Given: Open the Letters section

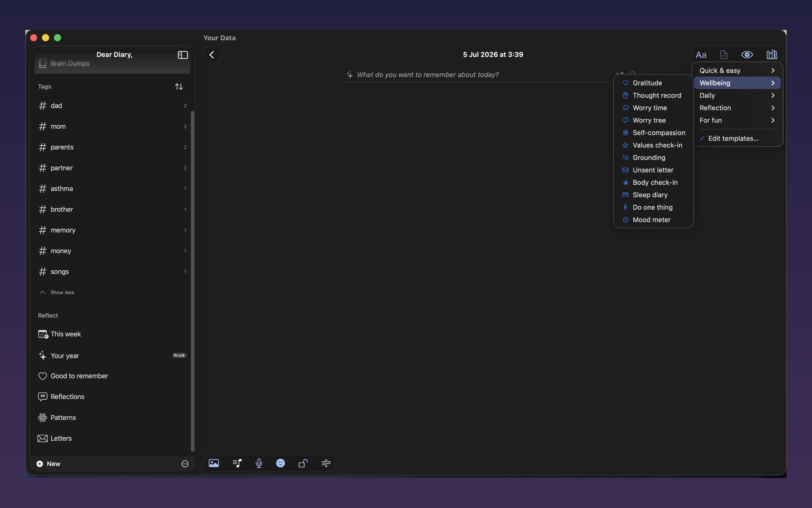Looking at the screenshot, I should 112,439.
